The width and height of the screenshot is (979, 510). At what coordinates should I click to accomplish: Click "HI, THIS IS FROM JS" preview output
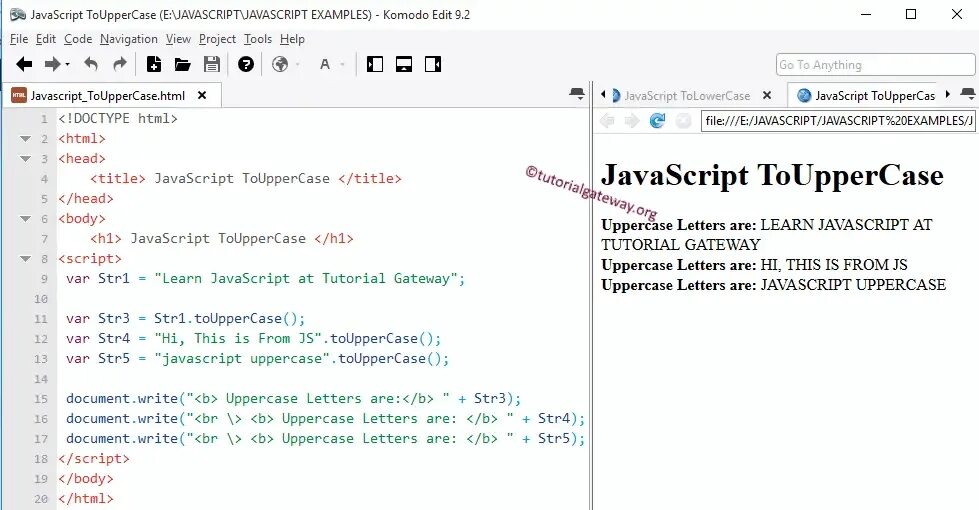(x=834, y=265)
